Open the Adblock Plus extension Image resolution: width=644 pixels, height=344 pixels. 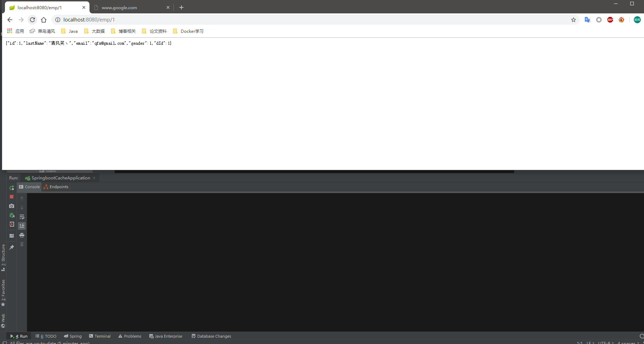[x=610, y=20]
